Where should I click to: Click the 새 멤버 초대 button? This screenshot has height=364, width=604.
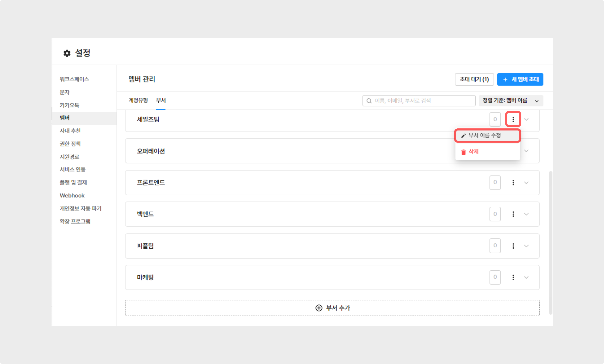tap(520, 79)
